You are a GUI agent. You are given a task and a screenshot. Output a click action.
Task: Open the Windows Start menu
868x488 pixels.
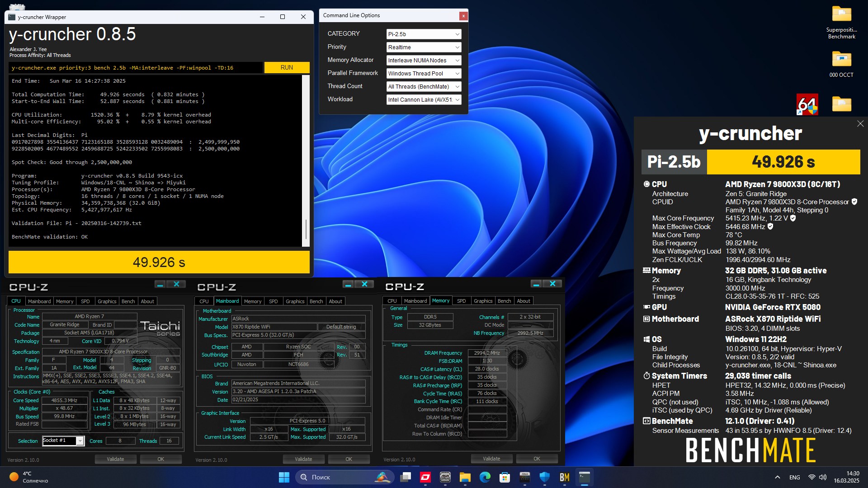click(x=284, y=477)
